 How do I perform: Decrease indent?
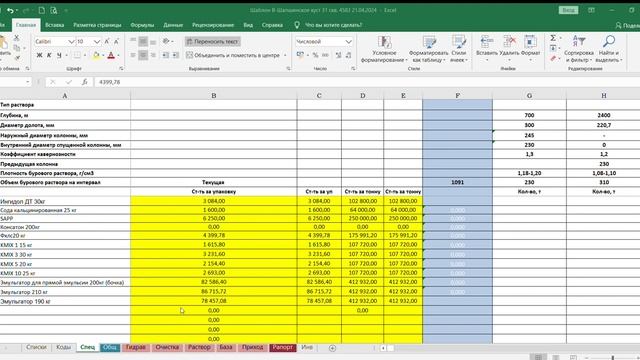tap(165, 55)
